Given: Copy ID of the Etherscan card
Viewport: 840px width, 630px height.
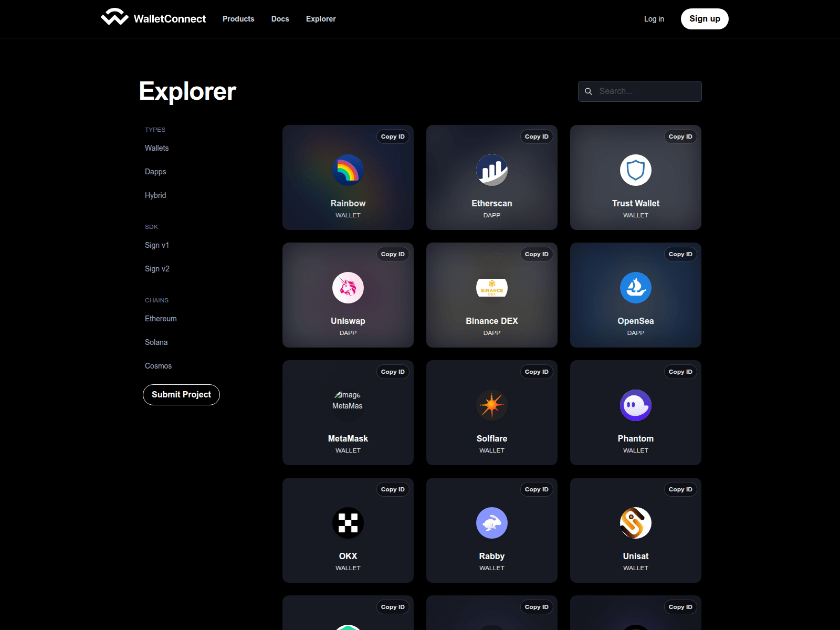Looking at the screenshot, I should 537,136.
